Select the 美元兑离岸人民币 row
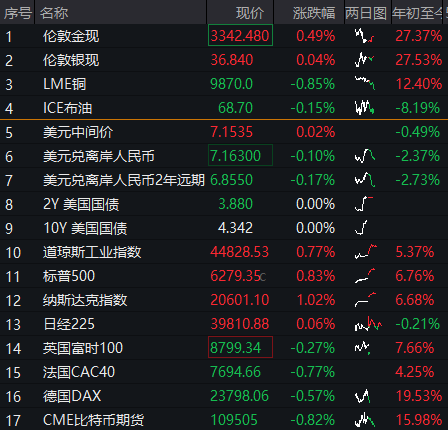The width and height of the screenshot is (448, 430). click(224, 156)
